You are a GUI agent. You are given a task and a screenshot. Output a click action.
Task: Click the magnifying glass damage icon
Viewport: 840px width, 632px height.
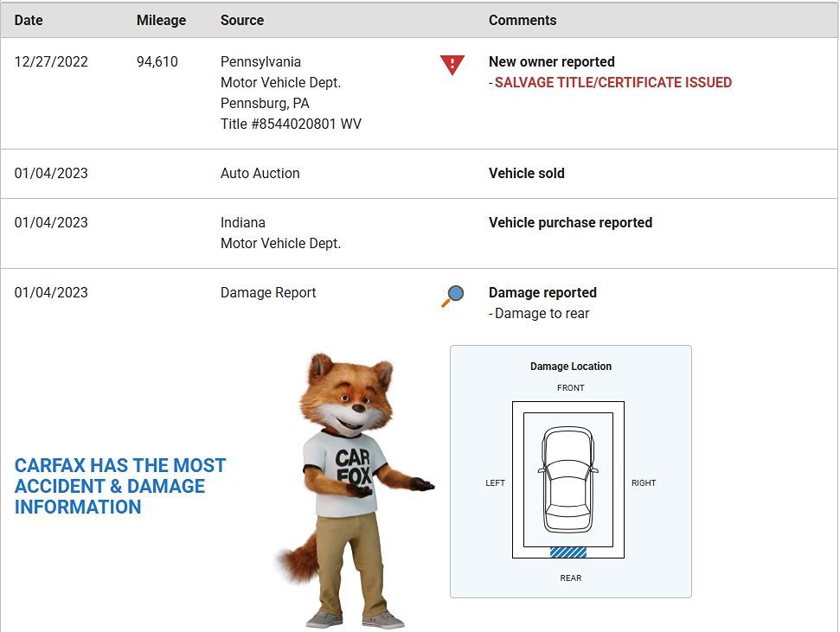point(452,297)
